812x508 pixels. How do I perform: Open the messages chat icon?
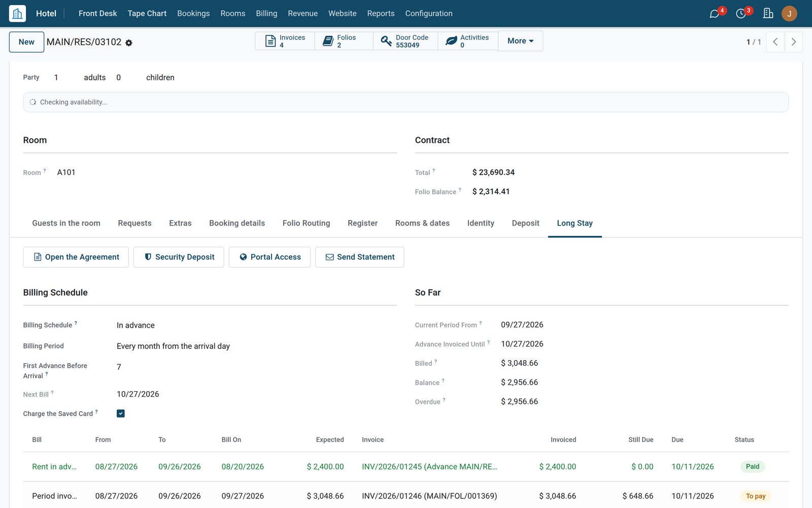coord(715,14)
